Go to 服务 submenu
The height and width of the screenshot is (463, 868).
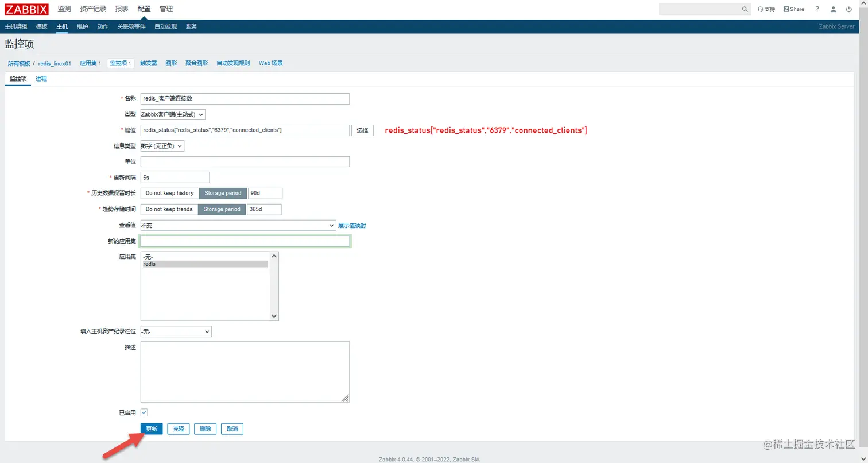tap(192, 26)
